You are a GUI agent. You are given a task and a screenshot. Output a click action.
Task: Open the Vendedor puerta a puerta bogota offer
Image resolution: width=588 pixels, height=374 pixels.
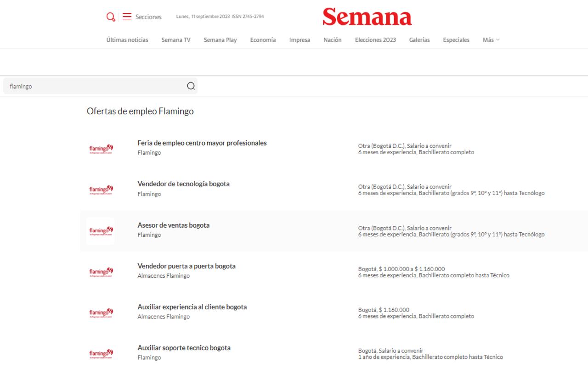pos(187,266)
